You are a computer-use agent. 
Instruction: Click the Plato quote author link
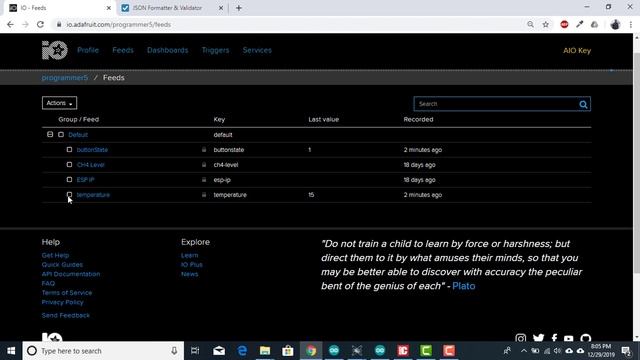(x=464, y=286)
